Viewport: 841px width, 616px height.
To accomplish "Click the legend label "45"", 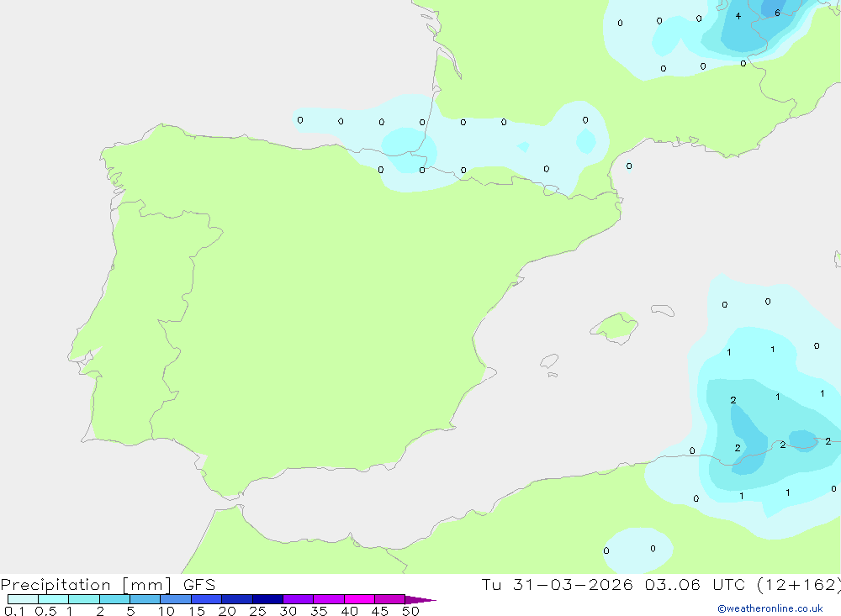I will tap(380, 611).
